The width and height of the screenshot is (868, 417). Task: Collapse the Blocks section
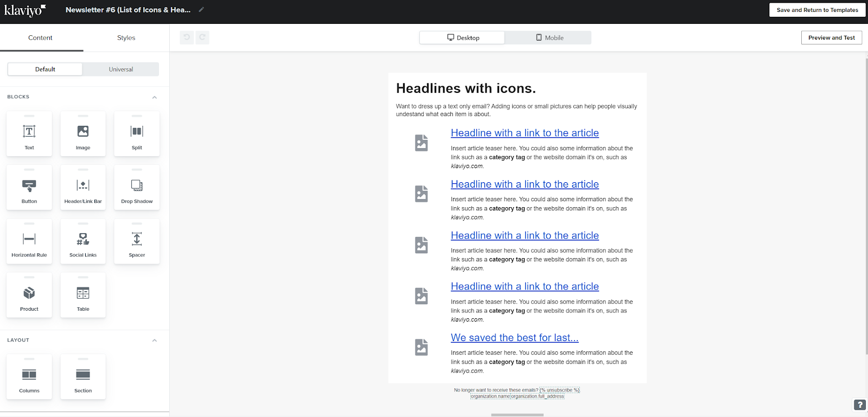click(x=155, y=97)
